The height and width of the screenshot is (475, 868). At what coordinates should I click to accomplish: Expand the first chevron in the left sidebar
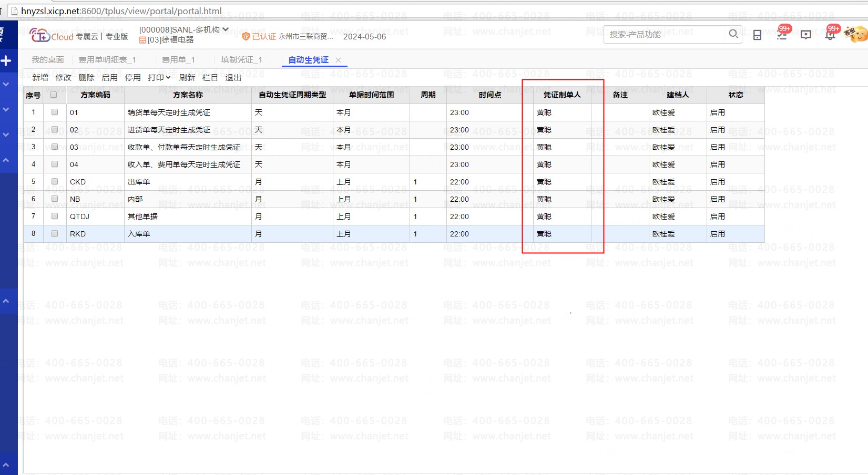click(x=6, y=84)
